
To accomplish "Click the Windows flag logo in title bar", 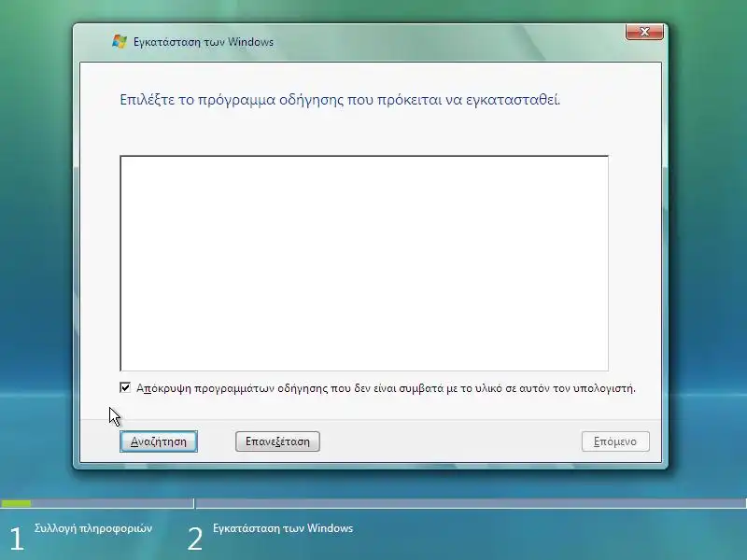I will 120,41.
